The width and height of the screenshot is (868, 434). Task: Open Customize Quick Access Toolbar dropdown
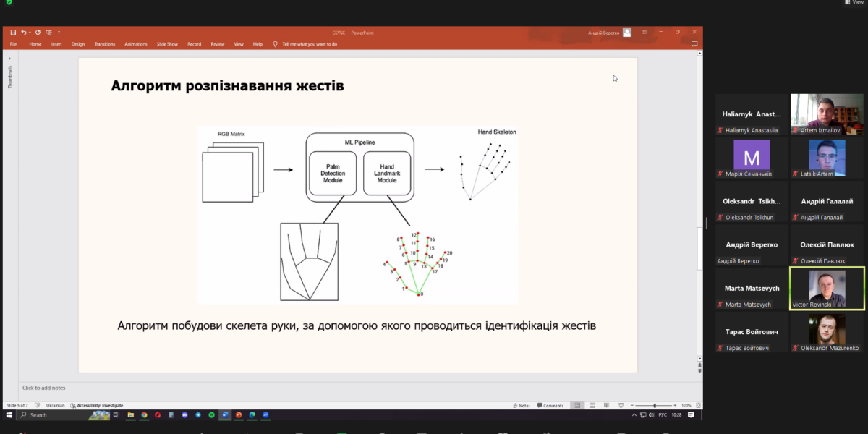tap(59, 33)
